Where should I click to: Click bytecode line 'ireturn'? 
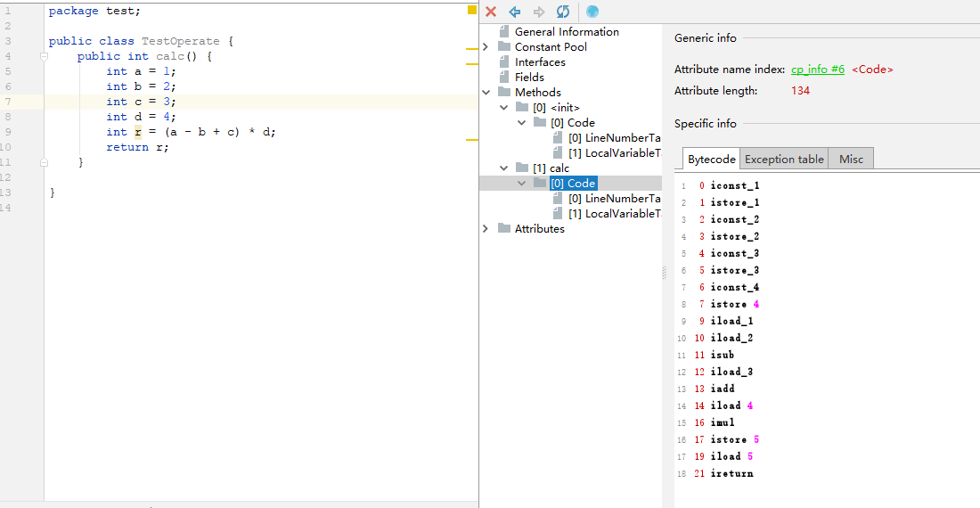731,473
